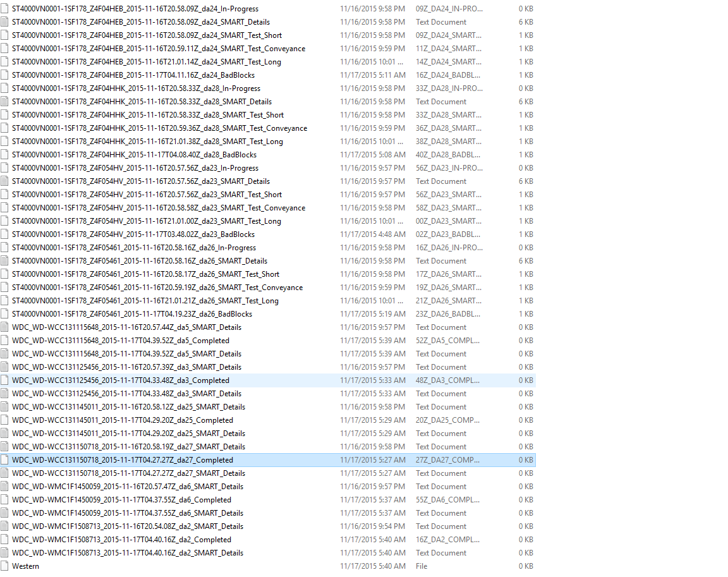The image size is (728, 577).
Task: Click the file icon beside da26_In-Progress
Action: [4, 247]
